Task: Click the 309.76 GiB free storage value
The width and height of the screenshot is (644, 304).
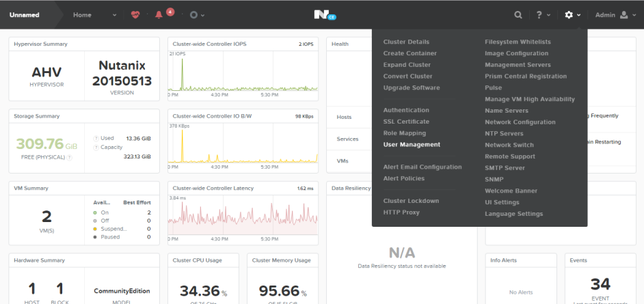Action: click(x=46, y=144)
